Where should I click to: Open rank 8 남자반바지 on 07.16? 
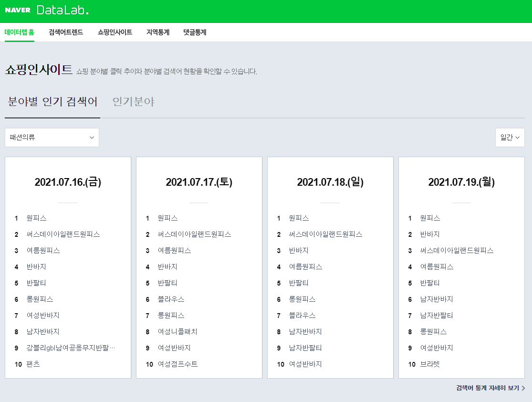[43, 332]
